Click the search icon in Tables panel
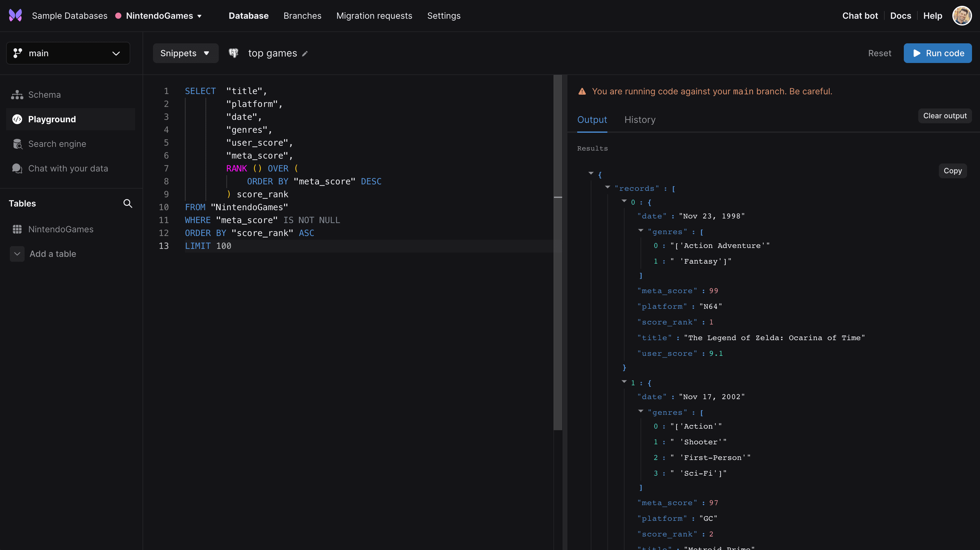Viewport: 980px width, 550px height. (x=128, y=204)
